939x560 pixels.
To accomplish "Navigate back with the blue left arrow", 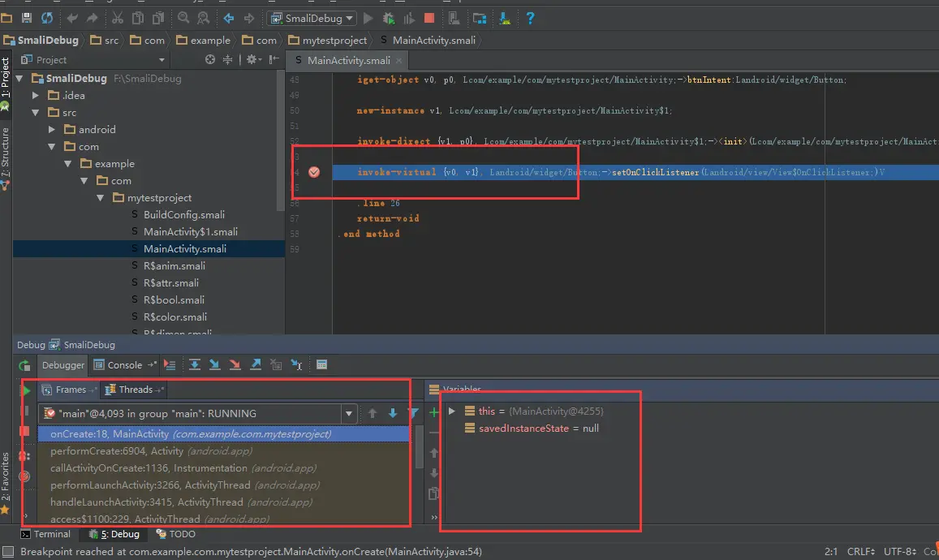I will click(229, 19).
